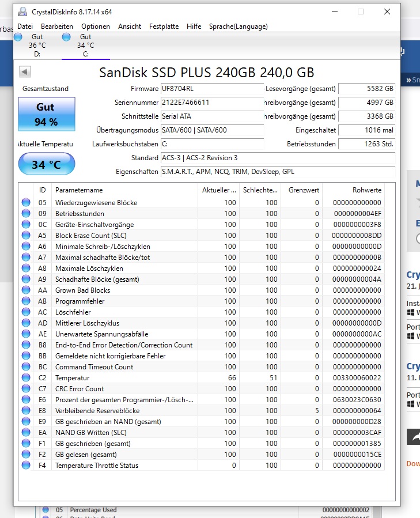420x518 pixels.
Task: Click the Eigenschaften field listing S.M.A.R.T. features
Action: pos(278,172)
